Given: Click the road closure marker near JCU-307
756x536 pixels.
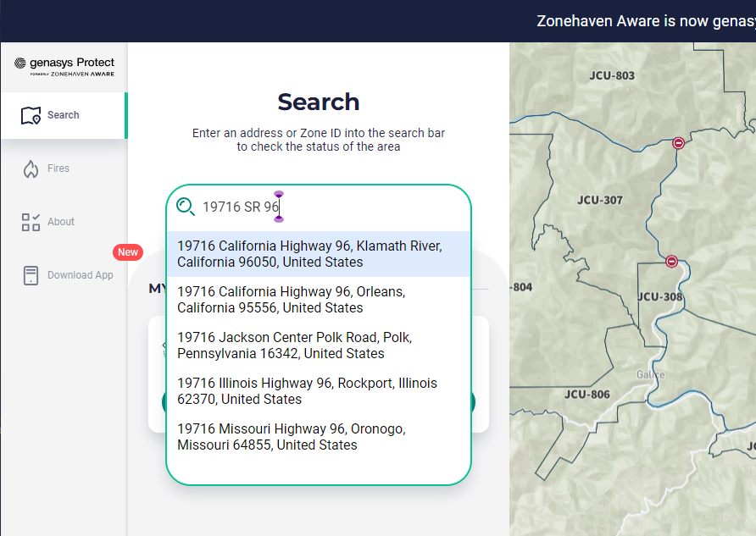Looking at the screenshot, I should [678, 143].
